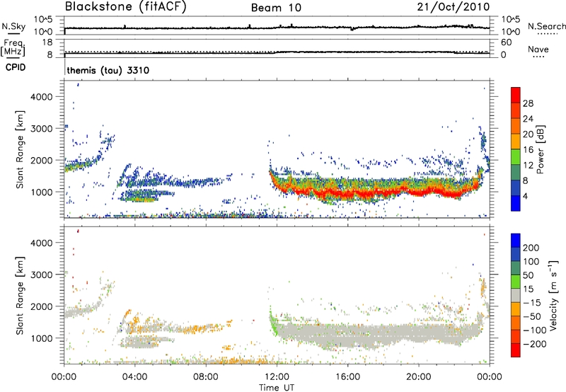566x392 pixels.
Task: Click the gray −15 to 15 Velocity segment
Action: click(516, 295)
